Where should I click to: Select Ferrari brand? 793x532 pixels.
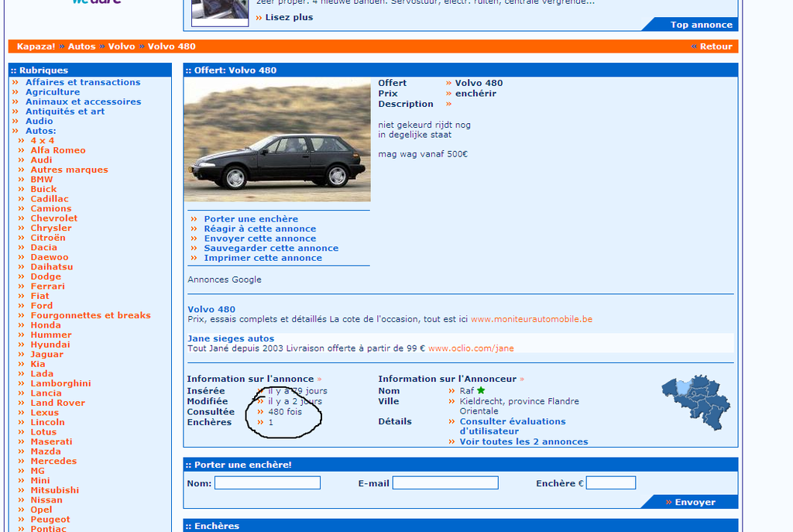click(47, 287)
